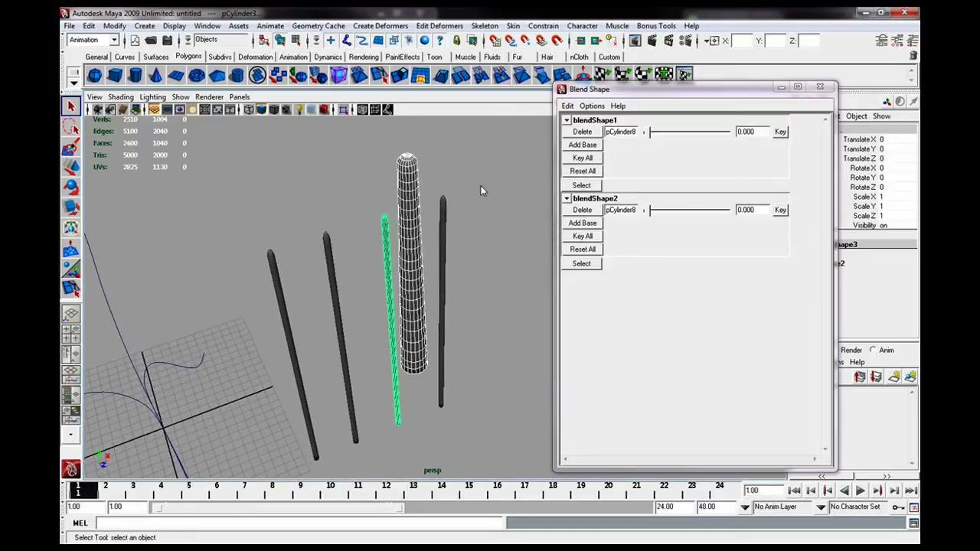The image size is (980, 551).
Task: Open the script editor icon
Action: 913,523
